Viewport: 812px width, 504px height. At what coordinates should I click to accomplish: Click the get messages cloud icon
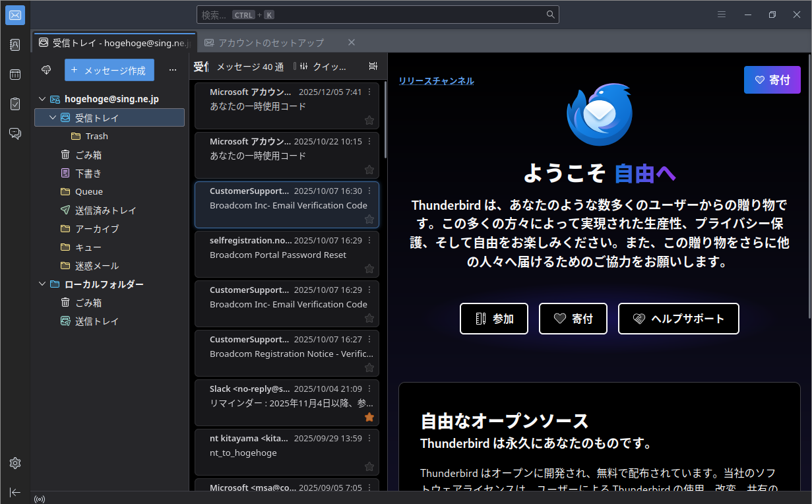(x=46, y=70)
